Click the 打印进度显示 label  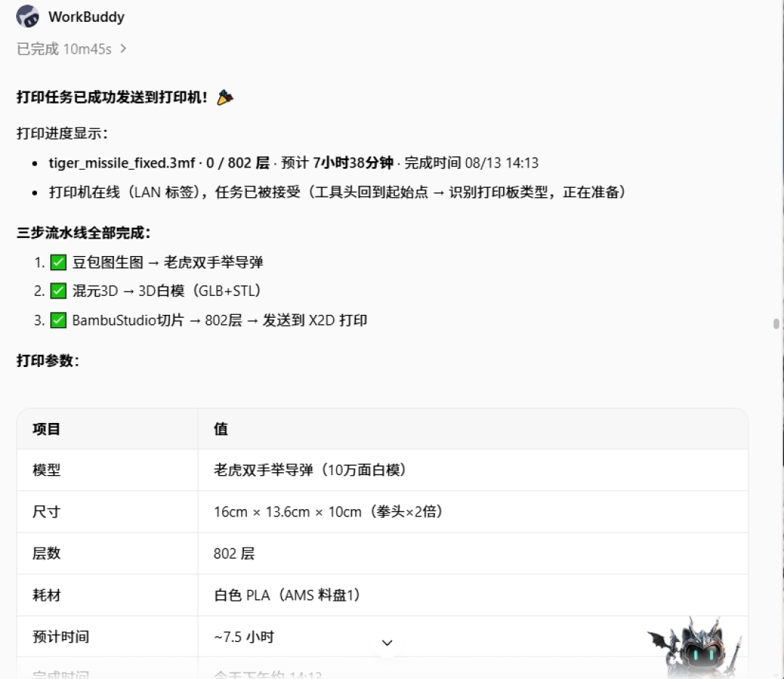tap(62, 133)
